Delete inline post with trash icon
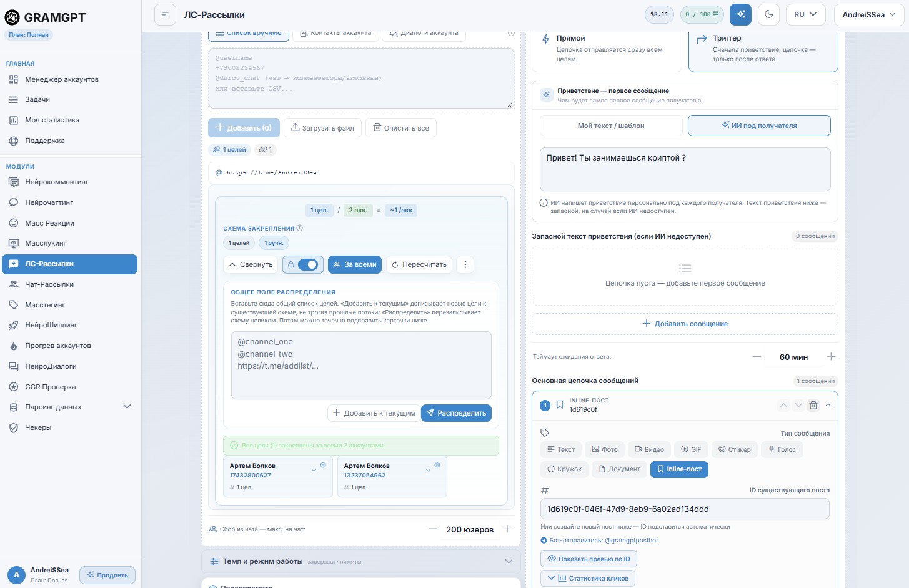 (x=813, y=405)
